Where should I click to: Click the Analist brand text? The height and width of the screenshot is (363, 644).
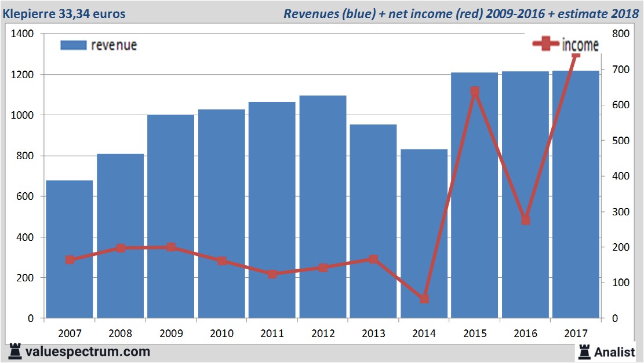[x=614, y=351]
